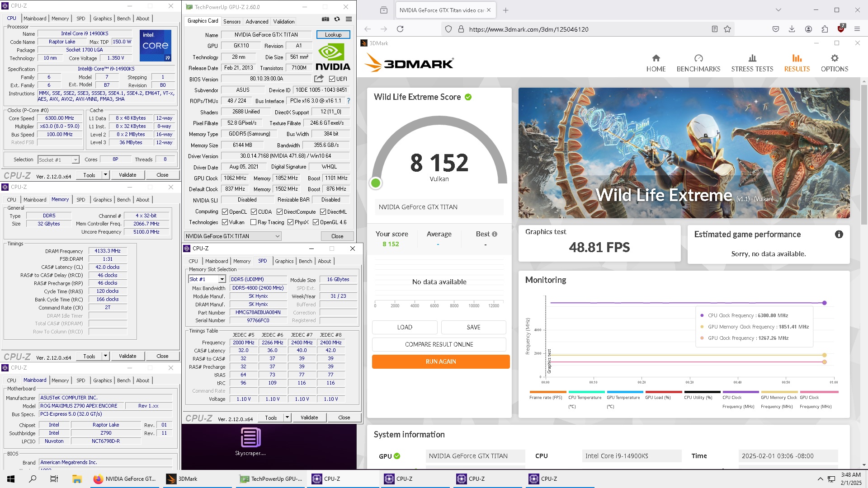Viewport: 868px width, 488px height.
Task: Switch to Advanced tab in GPU-Z
Action: [257, 21]
